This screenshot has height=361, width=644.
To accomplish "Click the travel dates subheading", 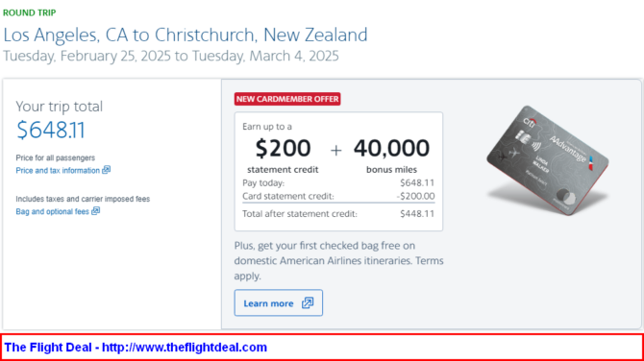I will click(171, 56).
